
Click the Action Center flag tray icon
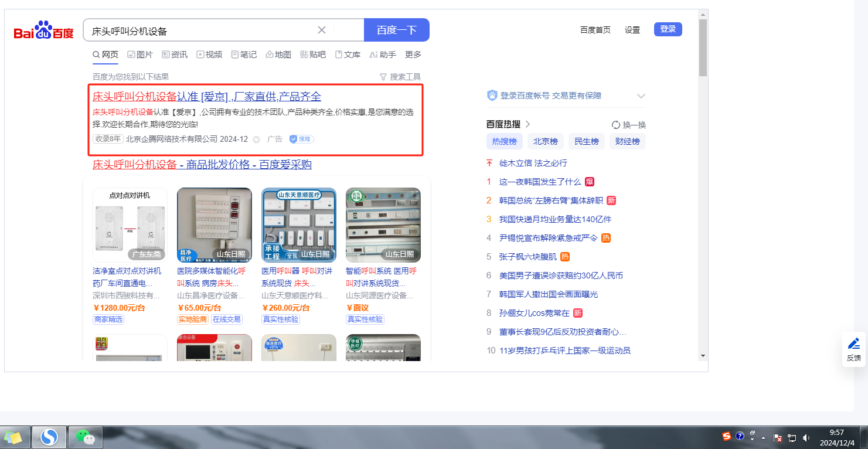click(x=778, y=437)
